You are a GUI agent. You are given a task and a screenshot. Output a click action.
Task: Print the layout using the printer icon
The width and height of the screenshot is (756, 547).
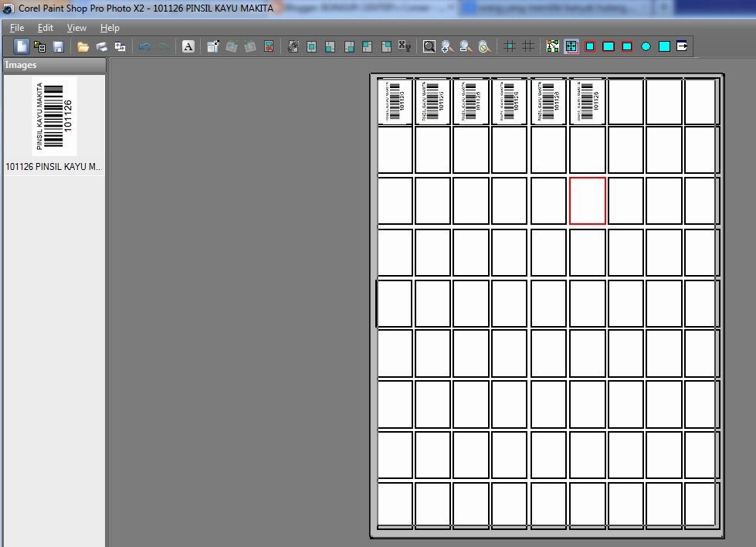(102, 46)
